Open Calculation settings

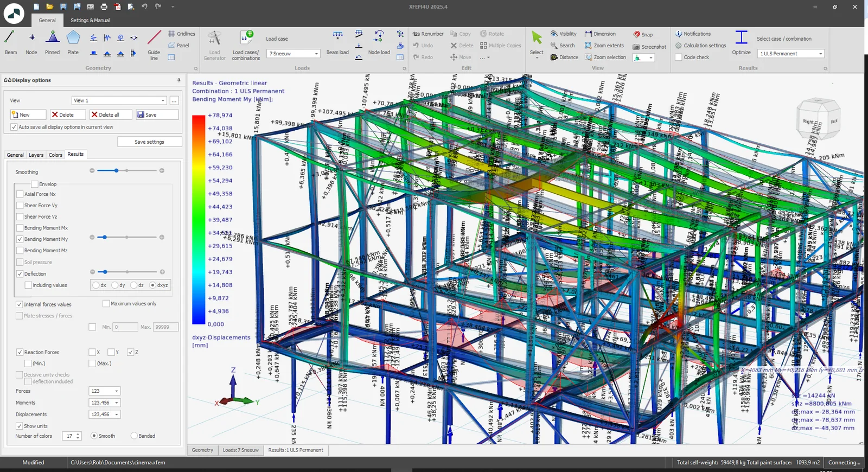pos(700,46)
